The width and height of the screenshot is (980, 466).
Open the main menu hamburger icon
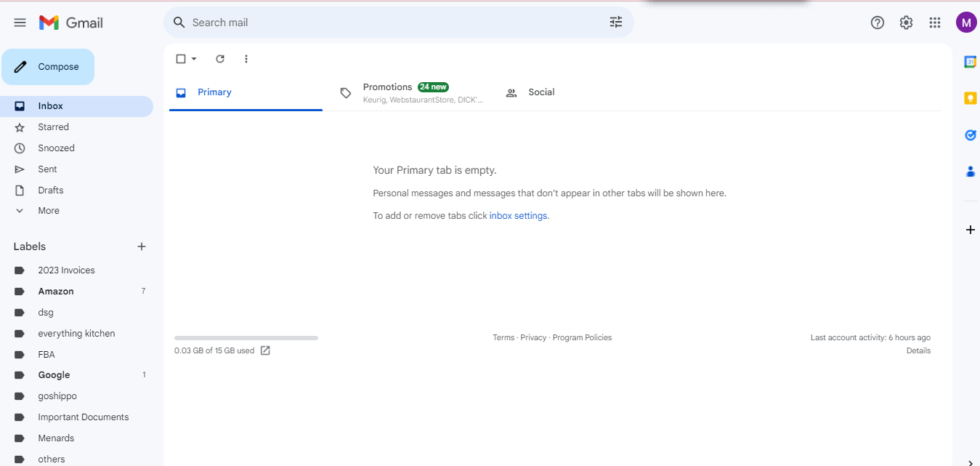coord(20,23)
